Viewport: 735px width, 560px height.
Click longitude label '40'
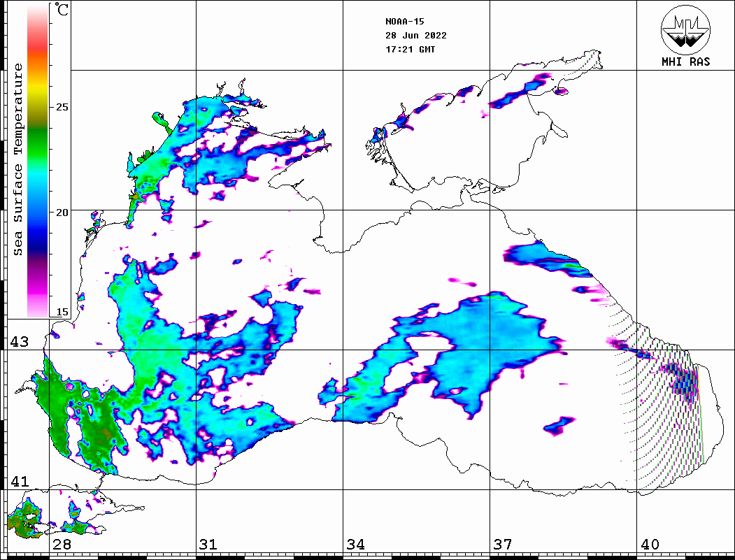[x=650, y=544]
